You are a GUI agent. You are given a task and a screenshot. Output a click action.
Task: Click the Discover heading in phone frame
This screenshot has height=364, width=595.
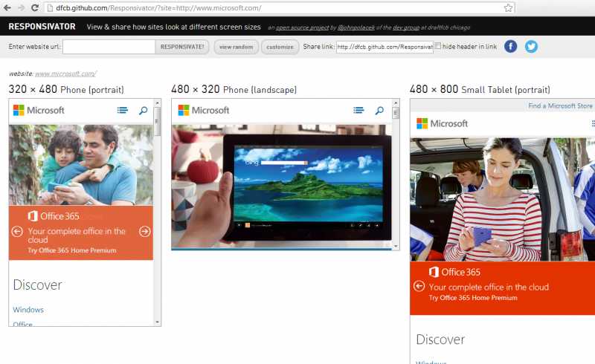(38, 285)
